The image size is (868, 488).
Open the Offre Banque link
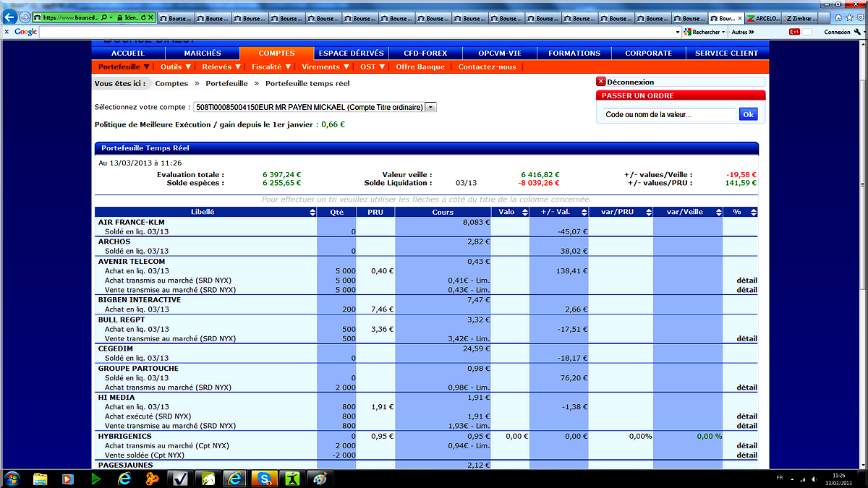(x=420, y=67)
